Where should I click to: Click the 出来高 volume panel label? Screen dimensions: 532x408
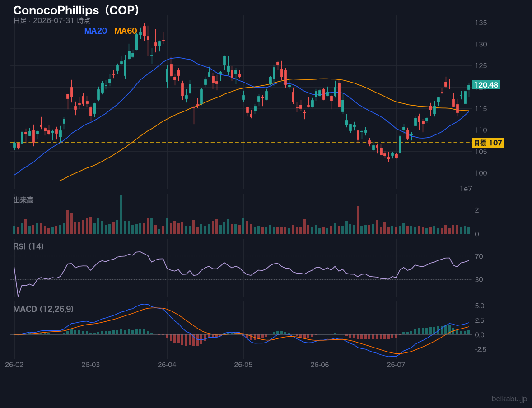click(x=23, y=200)
